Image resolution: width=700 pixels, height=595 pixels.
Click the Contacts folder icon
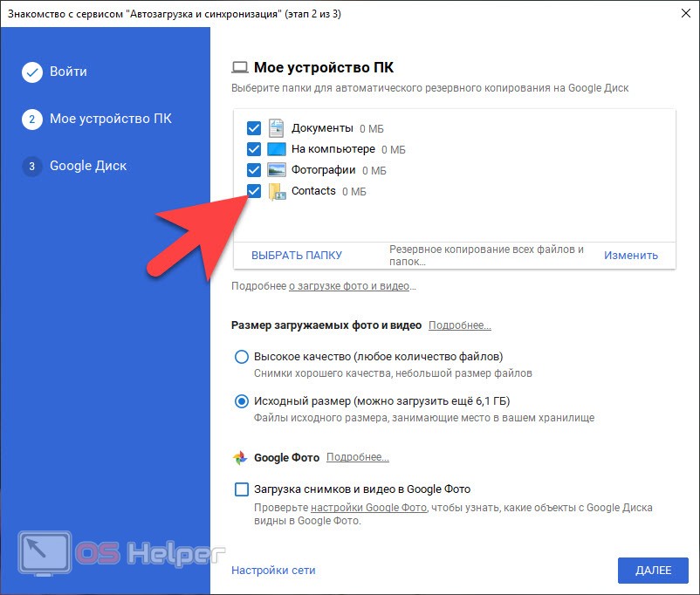coord(277,192)
